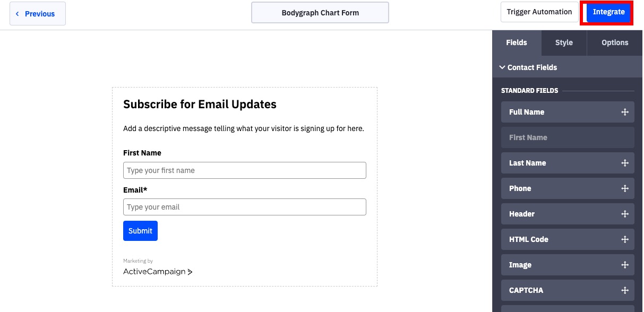Click the move icon next to Last Name

(625, 163)
